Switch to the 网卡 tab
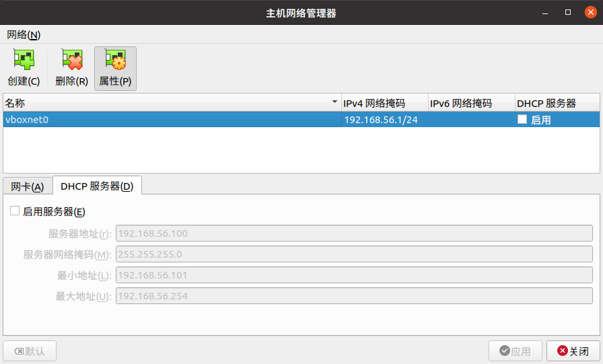 coord(28,186)
